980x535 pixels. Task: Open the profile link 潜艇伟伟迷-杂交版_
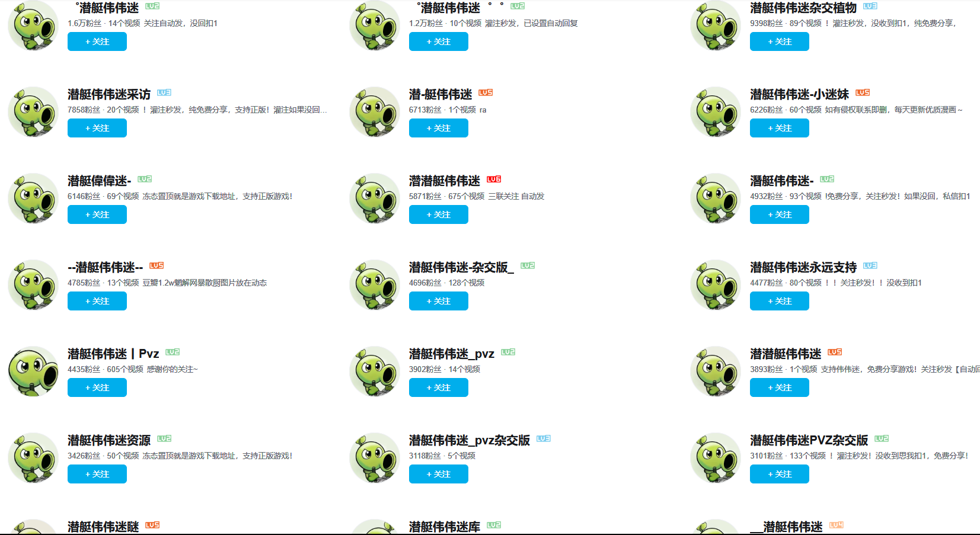coord(461,267)
